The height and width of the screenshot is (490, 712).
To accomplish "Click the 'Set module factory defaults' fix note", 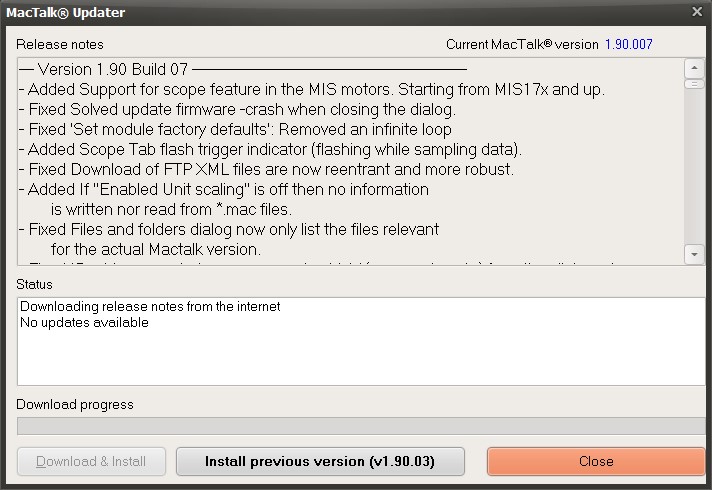I will point(235,129).
